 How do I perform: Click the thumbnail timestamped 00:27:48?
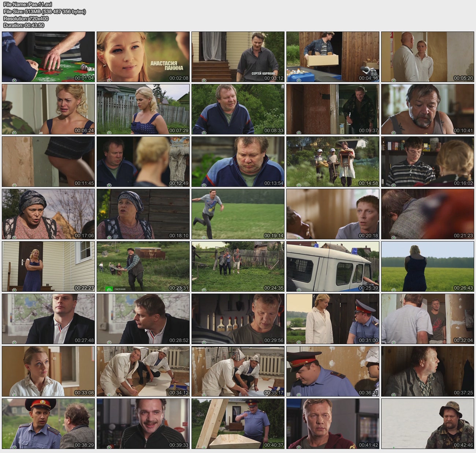pos(48,319)
